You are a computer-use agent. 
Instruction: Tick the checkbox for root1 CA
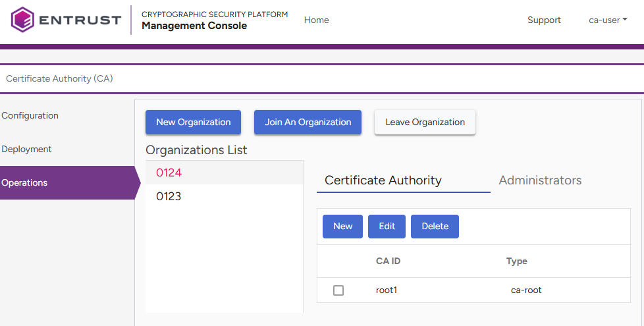pos(338,290)
